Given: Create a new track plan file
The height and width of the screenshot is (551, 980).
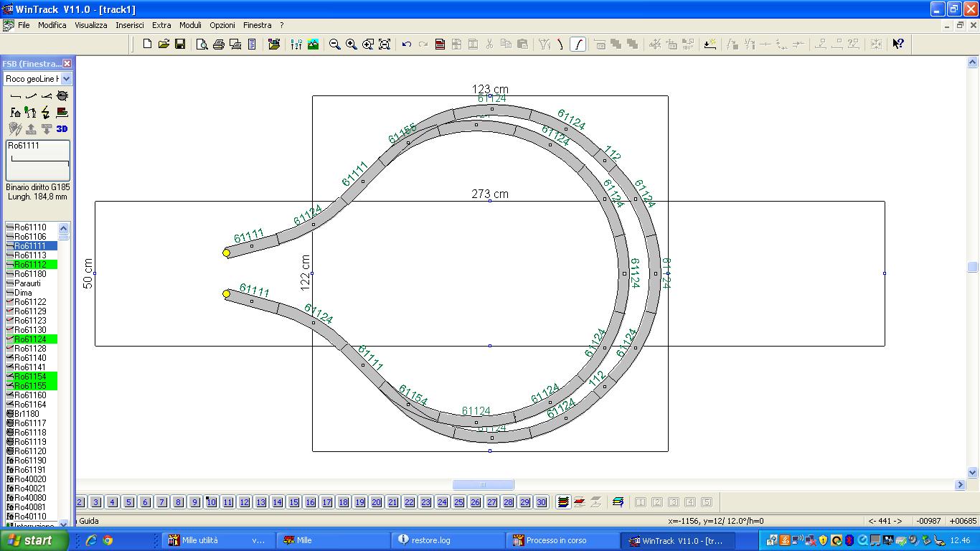Looking at the screenshot, I should (147, 44).
